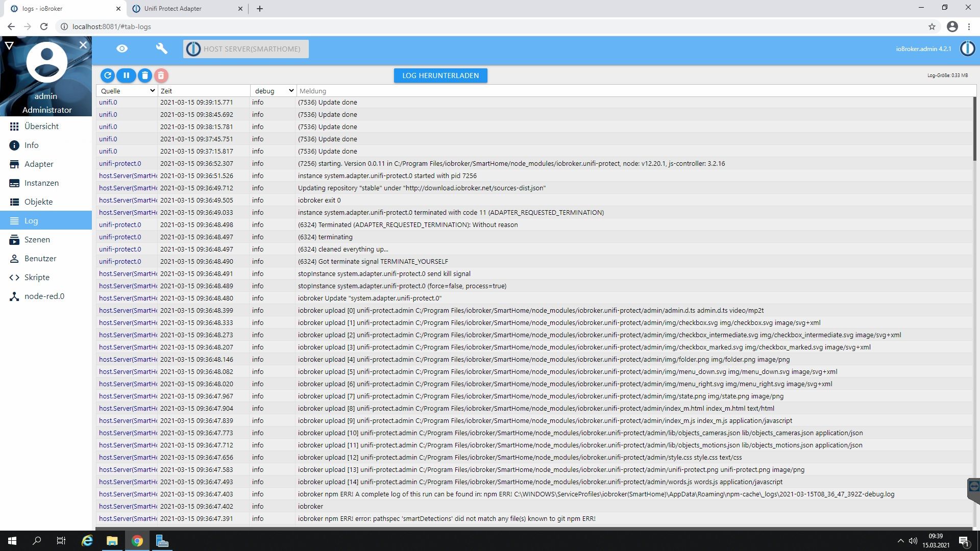Open the server app taskbar icon
This screenshot has height=551, width=980.
pos(162,541)
